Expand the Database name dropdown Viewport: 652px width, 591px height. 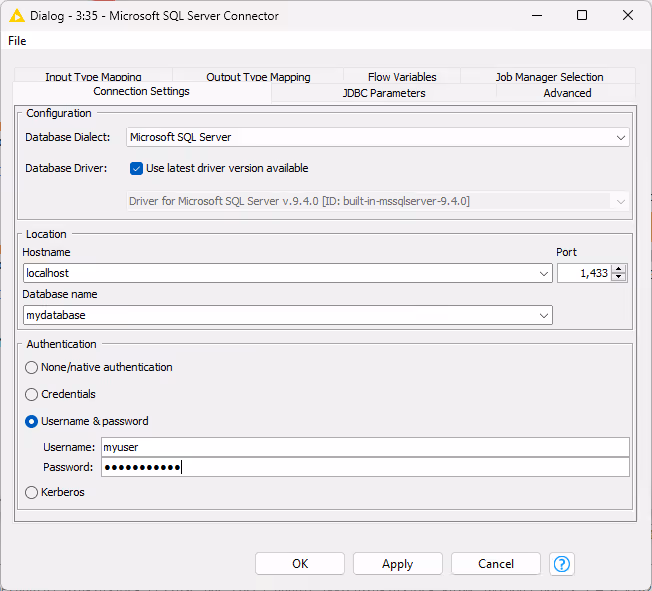coord(544,315)
